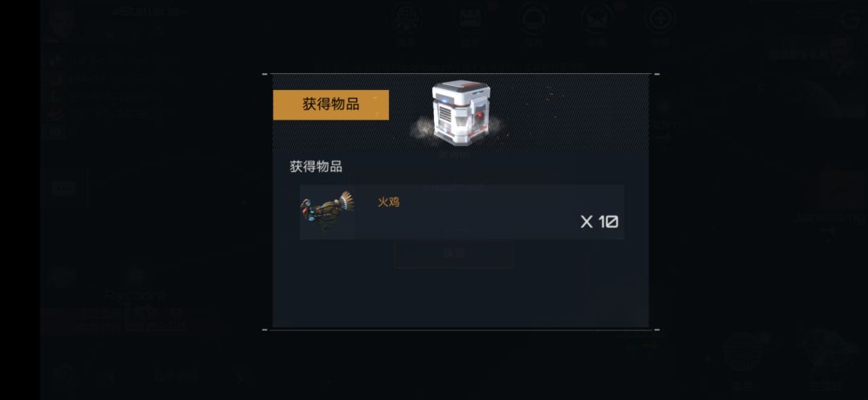Click the white supply crate icon
This screenshot has width=868, height=400.
461,113
